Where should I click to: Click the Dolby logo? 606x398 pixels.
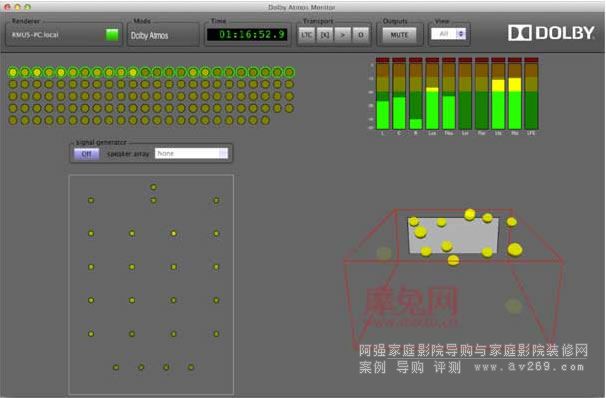[551, 33]
